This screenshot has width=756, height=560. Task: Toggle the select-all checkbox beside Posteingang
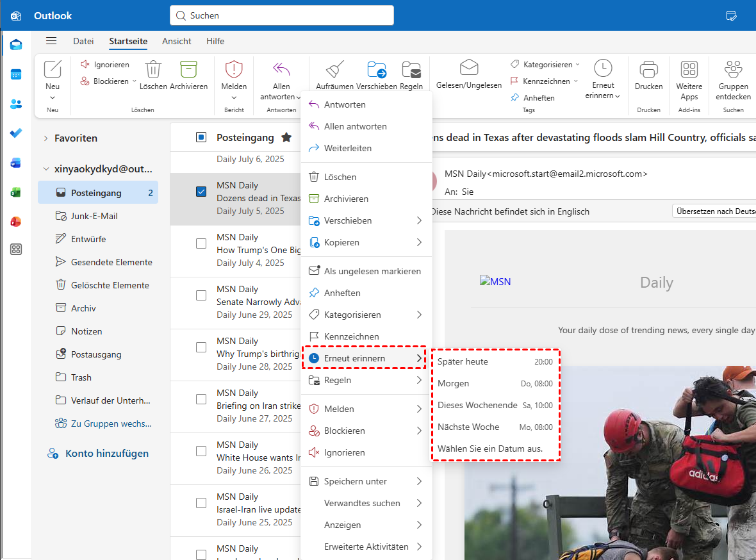(x=201, y=137)
